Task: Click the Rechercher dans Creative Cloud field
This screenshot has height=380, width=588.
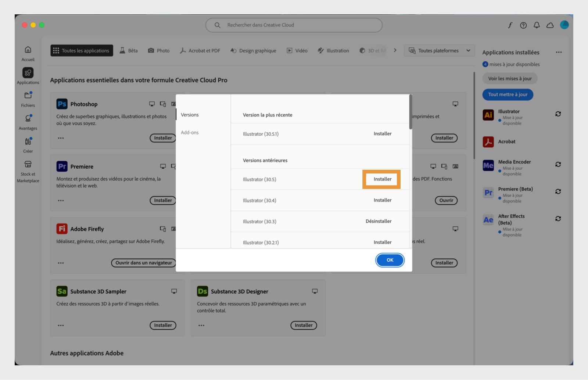Action: point(294,25)
